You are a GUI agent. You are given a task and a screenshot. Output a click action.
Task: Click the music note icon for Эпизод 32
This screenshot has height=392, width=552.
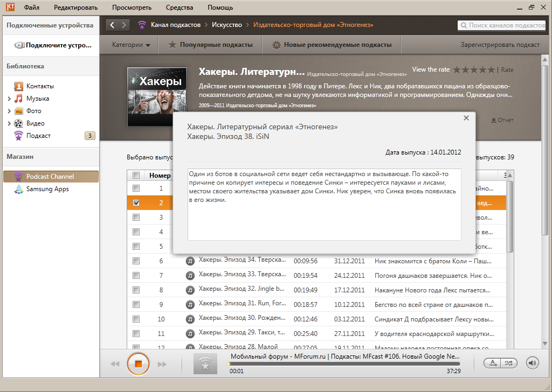[x=190, y=290]
